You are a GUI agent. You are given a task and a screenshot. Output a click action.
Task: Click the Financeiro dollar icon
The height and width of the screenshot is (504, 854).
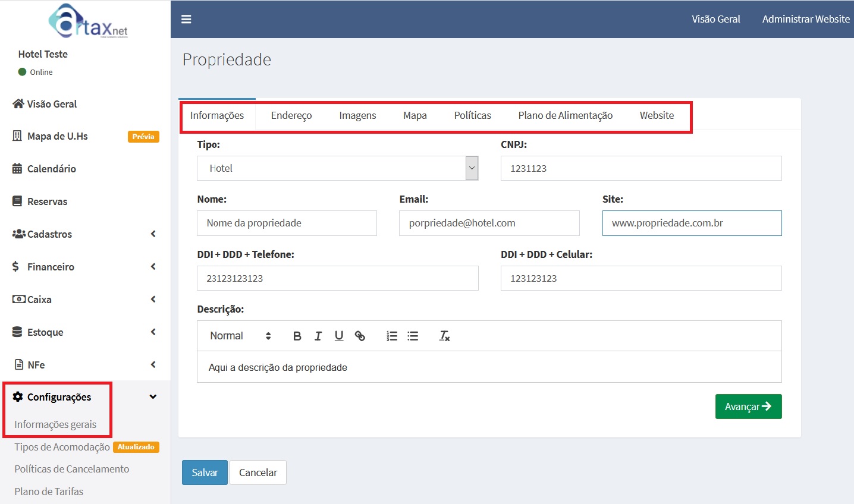tap(15, 267)
